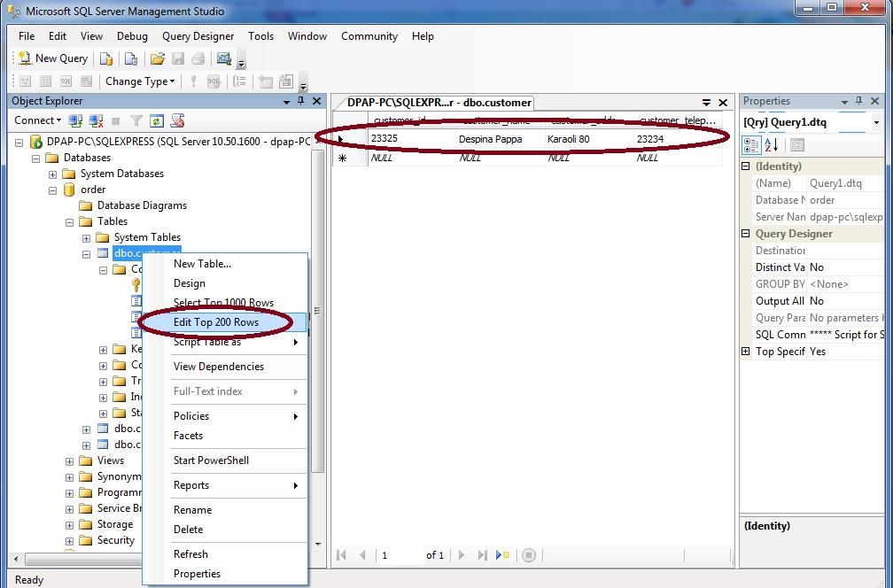
Task: Choose Select Top 1000 Rows
Action: click(x=223, y=302)
